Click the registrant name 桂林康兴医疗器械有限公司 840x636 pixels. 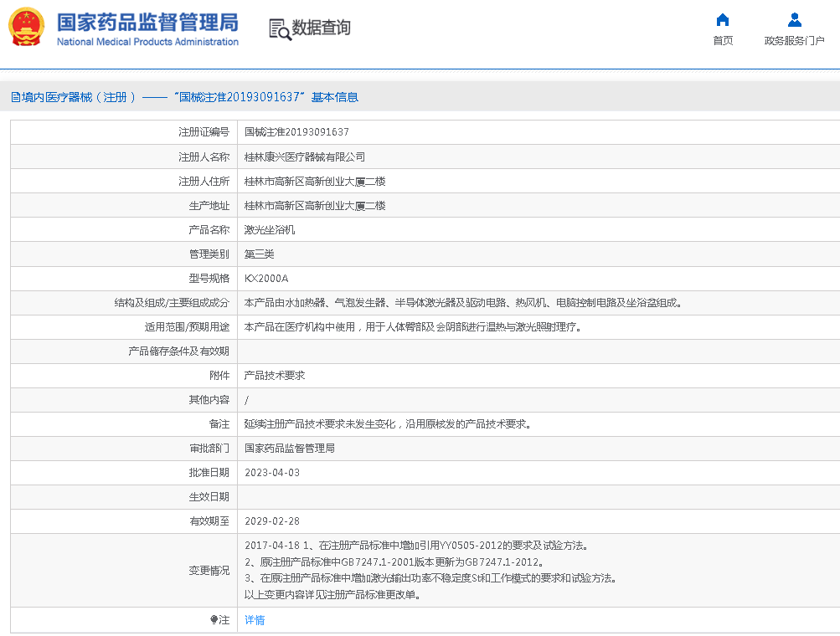(x=304, y=156)
